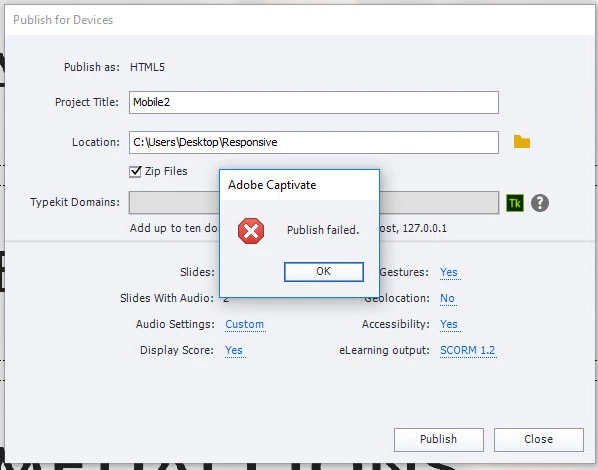The width and height of the screenshot is (598, 470).
Task: Open the folder browse icon for Location
Action: pyautogui.click(x=522, y=142)
